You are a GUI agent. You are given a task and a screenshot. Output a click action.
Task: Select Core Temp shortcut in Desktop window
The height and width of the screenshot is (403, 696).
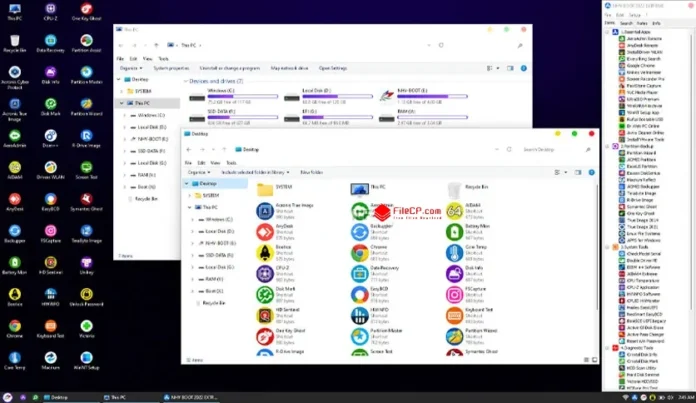click(x=466, y=253)
